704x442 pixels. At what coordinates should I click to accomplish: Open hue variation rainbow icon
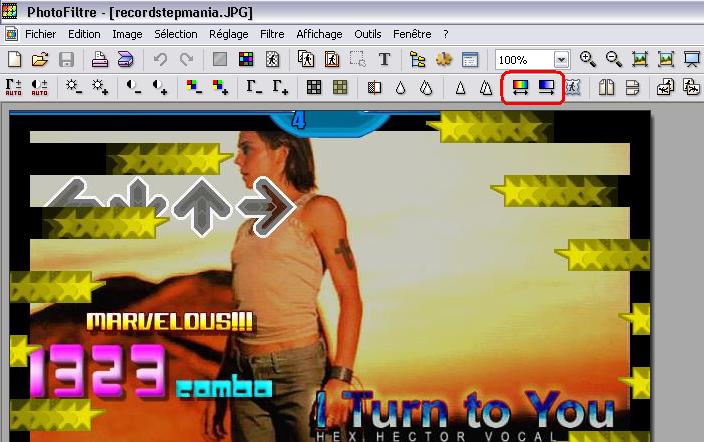(520, 87)
